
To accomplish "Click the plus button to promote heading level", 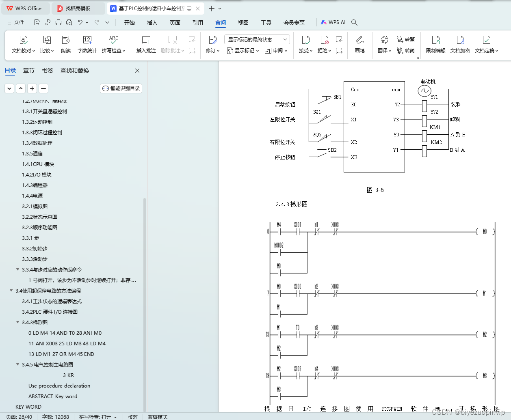I will 32,88.
